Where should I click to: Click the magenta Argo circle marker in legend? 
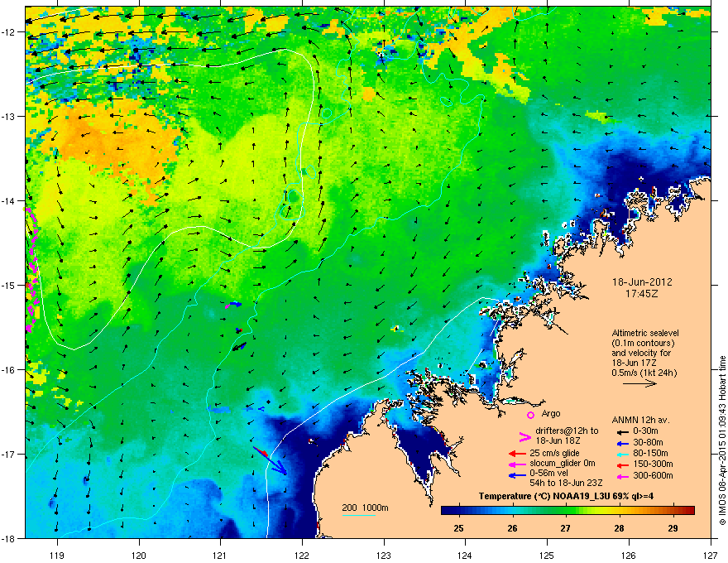[530, 415]
